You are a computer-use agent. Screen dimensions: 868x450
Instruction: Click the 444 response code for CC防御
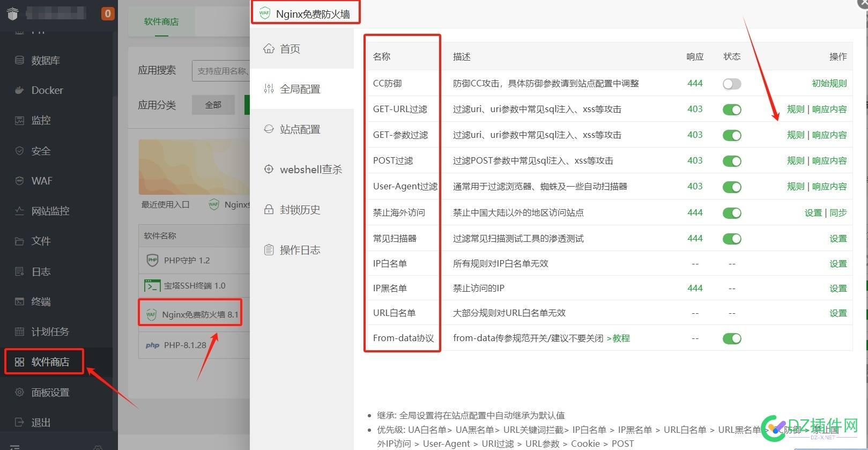point(695,83)
